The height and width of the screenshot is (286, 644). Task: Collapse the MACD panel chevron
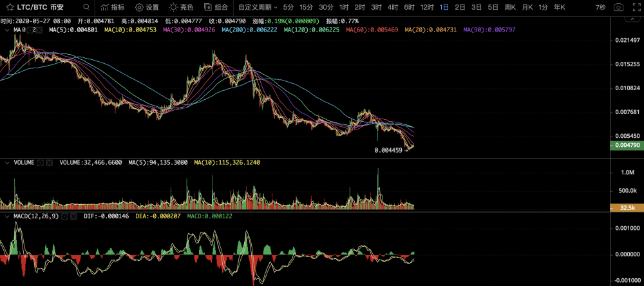[x=7, y=216]
